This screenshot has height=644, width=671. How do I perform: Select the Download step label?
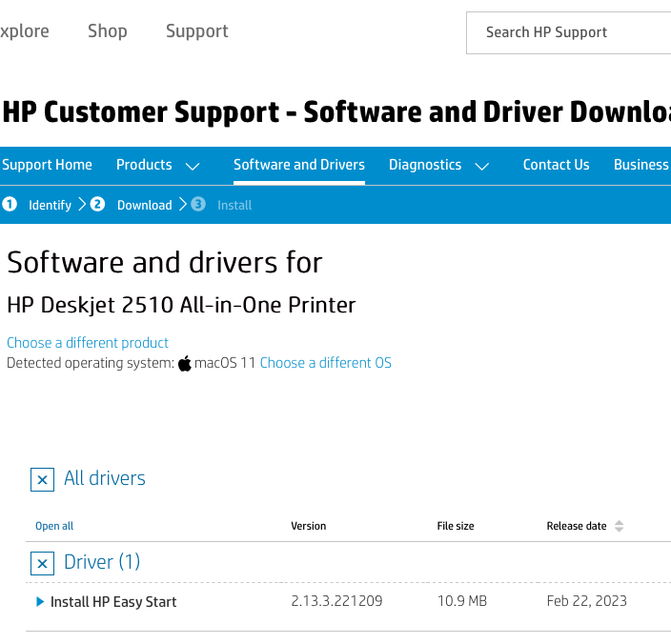pyautogui.click(x=145, y=205)
